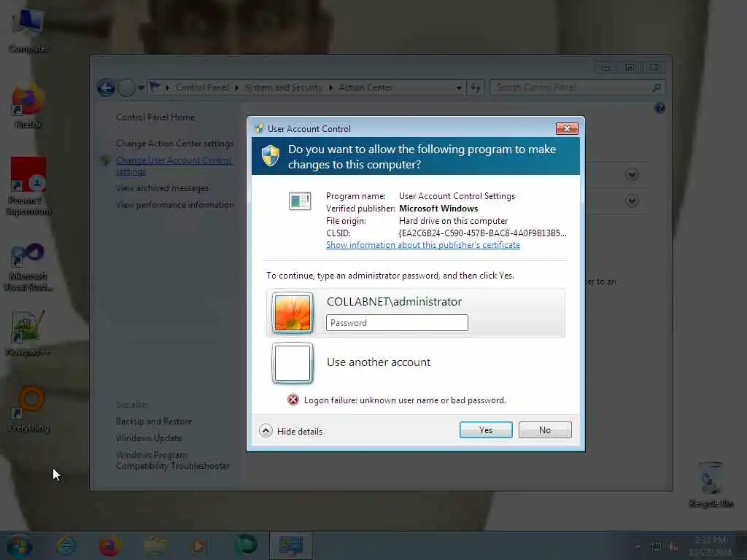The height and width of the screenshot is (560, 747).
Task: Open the red Persona desktop shortcut
Action: [x=28, y=186]
